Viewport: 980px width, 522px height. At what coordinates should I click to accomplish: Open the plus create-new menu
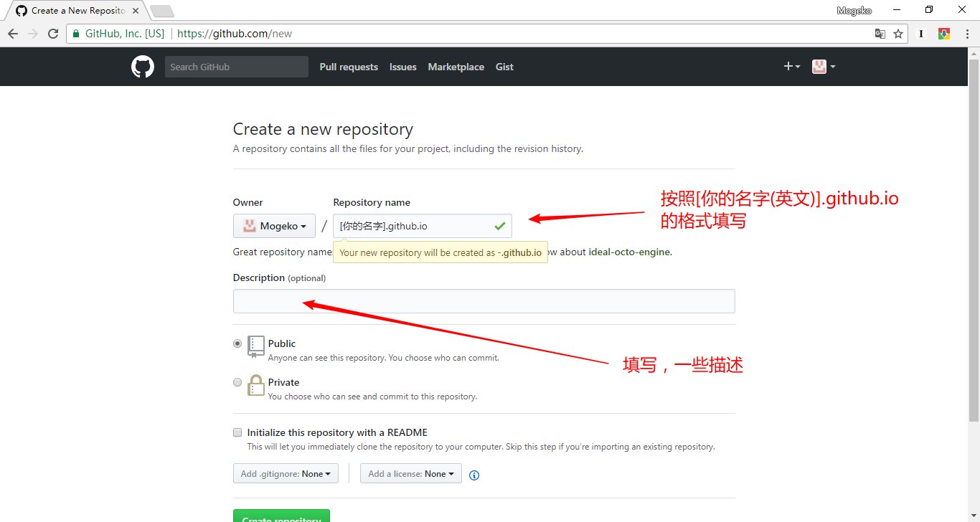coord(791,67)
